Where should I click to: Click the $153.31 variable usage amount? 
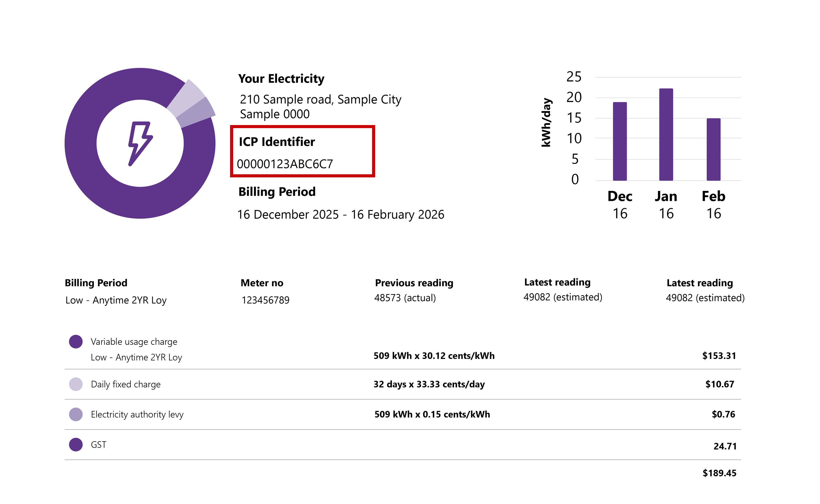719,356
